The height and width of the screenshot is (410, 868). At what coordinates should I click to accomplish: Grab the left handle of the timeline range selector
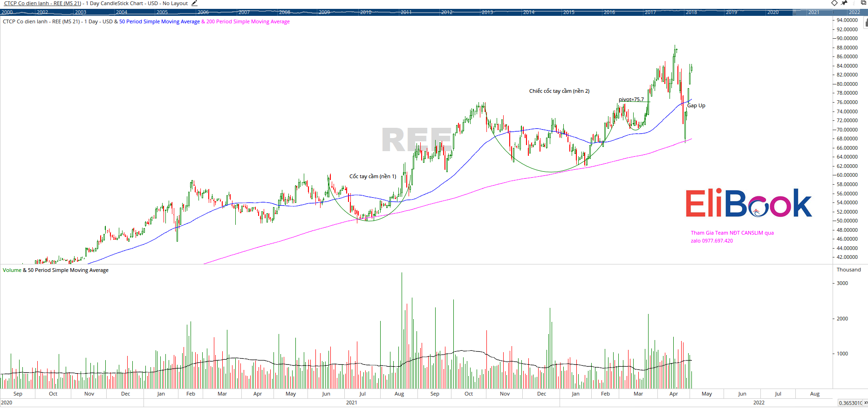coord(793,12)
